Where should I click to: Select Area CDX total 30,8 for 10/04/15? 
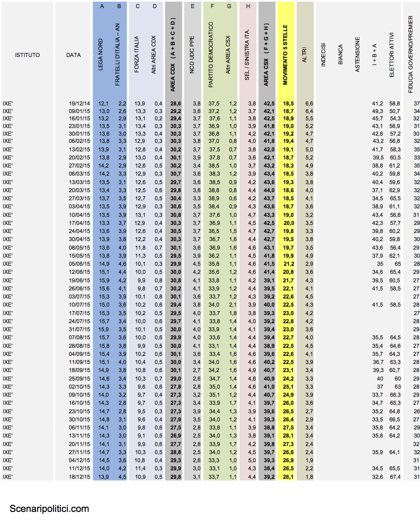(x=176, y=215)
